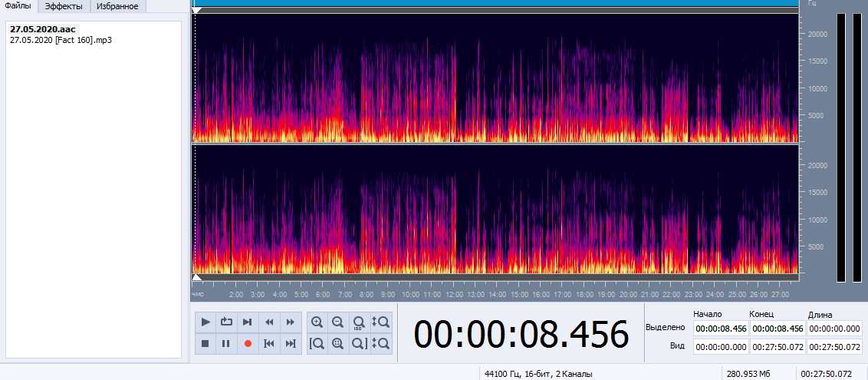
Task: Fast forward with double-right arrows
Action: [x=290, y=322]
